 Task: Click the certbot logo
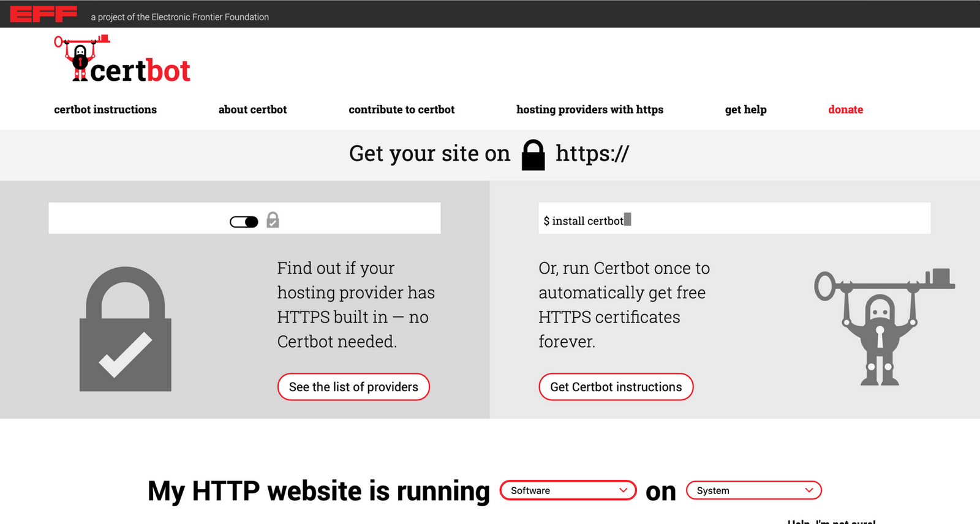point(123,59)
